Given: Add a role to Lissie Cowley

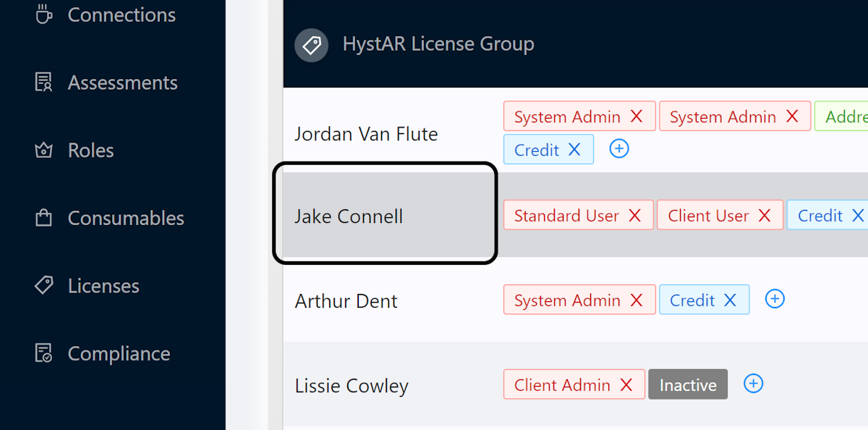Looking at the screenshot, I should pyautogui.click(x=754, y=384).
